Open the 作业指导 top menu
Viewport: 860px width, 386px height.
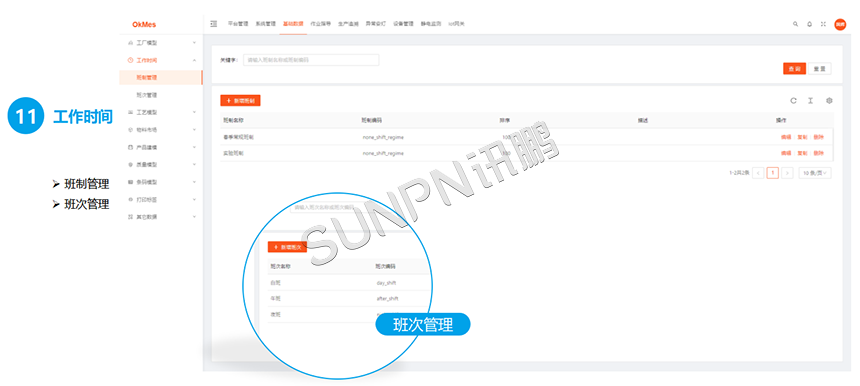(320, 24)
